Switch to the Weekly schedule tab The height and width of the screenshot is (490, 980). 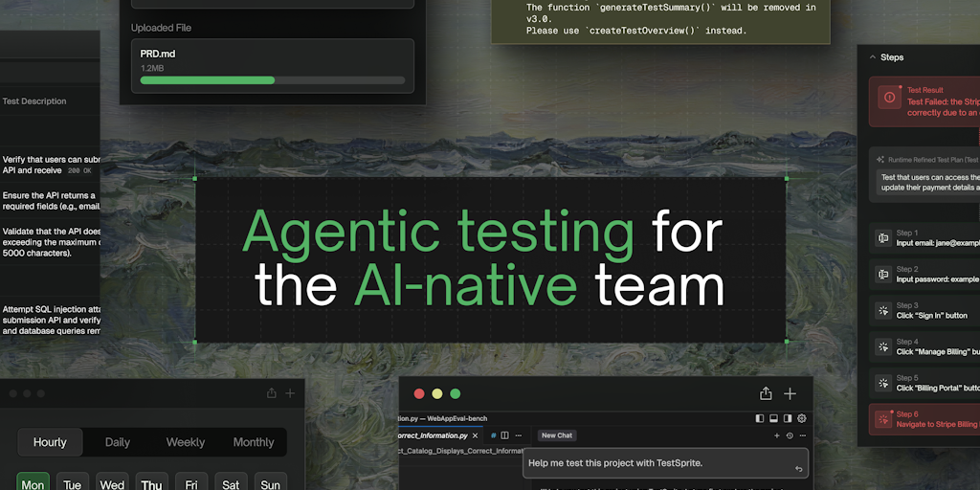point(186,442)
